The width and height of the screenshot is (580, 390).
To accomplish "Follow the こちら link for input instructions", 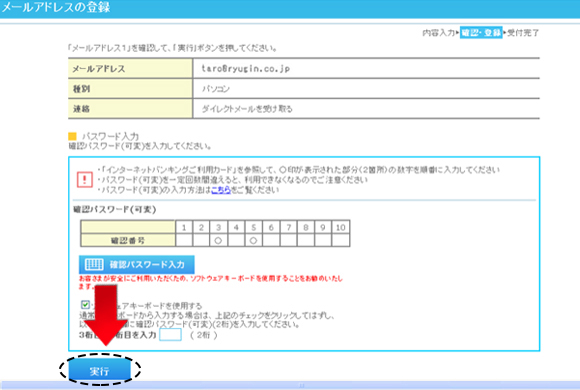I will point(221,190).
